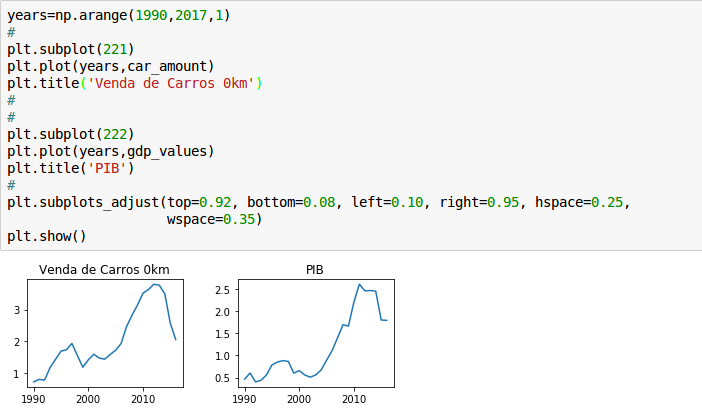
Task: Click the 1990 x-axis label on car sales chart
Action: (x=33, y=398)
